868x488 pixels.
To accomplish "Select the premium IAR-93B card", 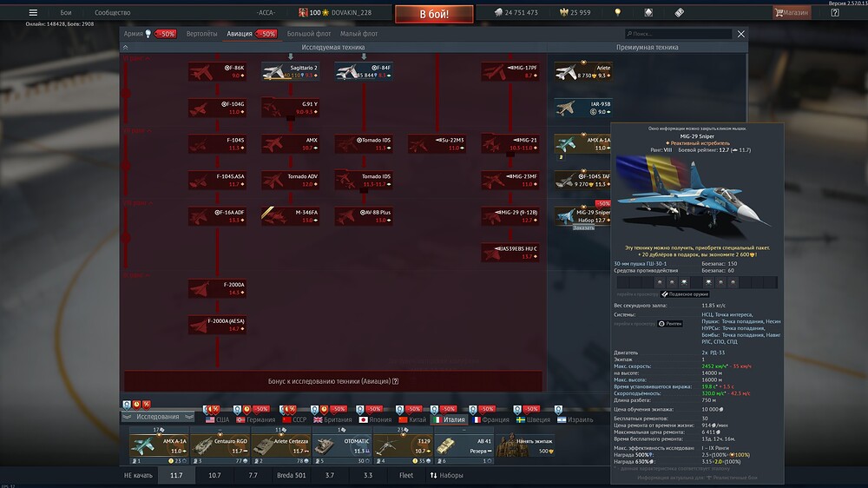I will tap(583, 108).
